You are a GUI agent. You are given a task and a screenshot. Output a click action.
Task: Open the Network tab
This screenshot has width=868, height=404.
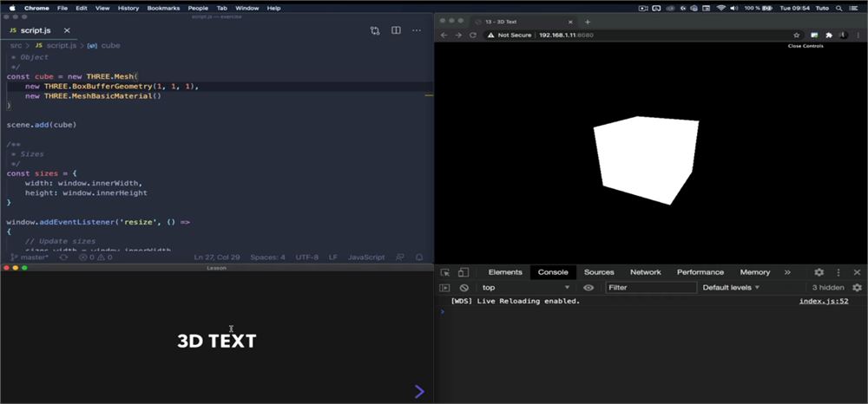coord(646,272)
